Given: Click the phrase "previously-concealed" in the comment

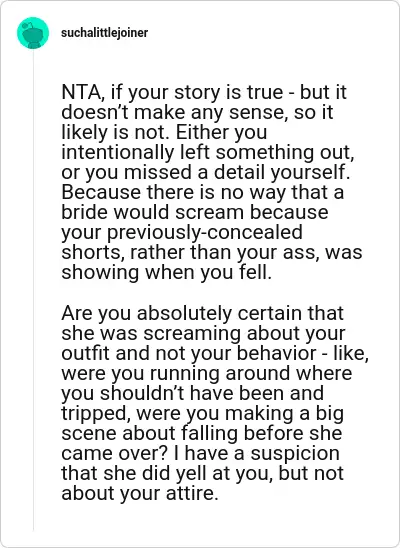Looking at the screenshot, I should [x=205, y=232].
